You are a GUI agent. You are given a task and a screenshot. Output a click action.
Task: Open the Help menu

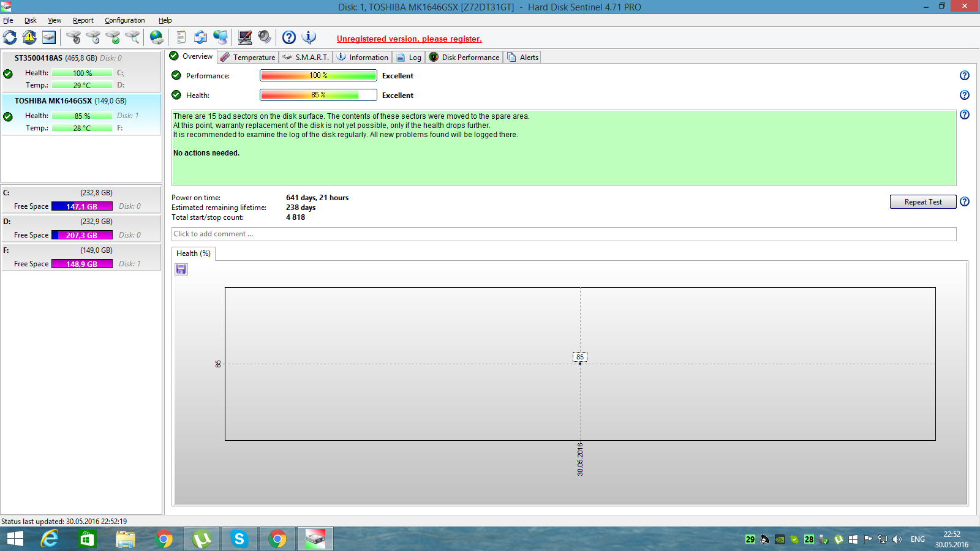pos(165,20)
